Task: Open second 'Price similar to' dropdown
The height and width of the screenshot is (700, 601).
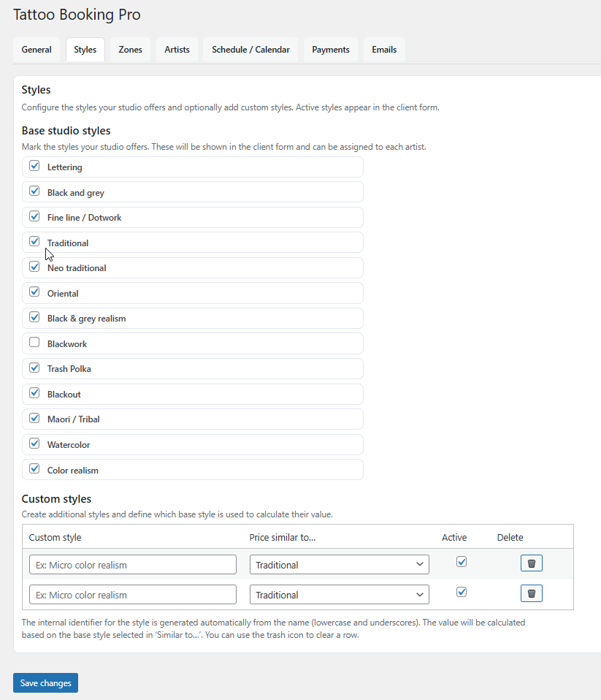Action: 339,595
